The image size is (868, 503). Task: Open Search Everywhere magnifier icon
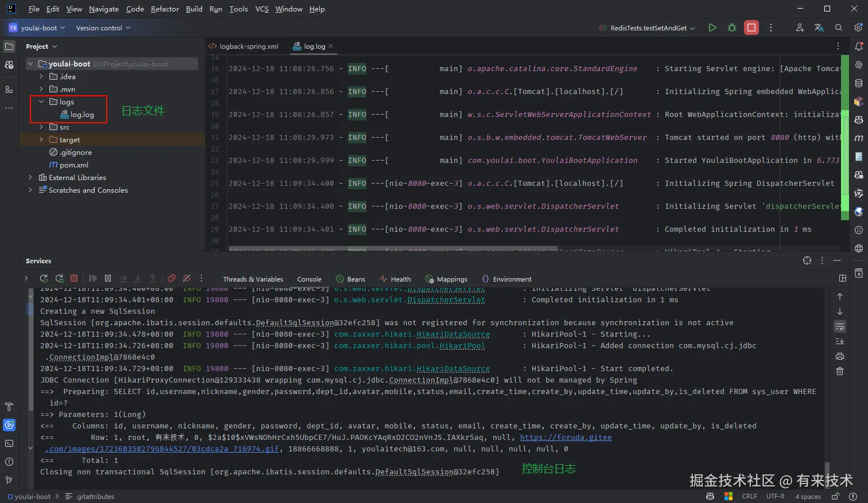coord(839,28)
